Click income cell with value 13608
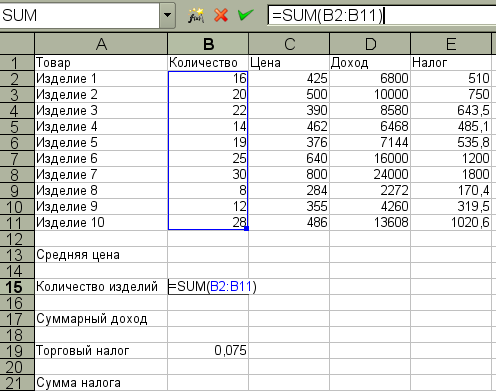 pyautogui.click(x=370, y=223)
